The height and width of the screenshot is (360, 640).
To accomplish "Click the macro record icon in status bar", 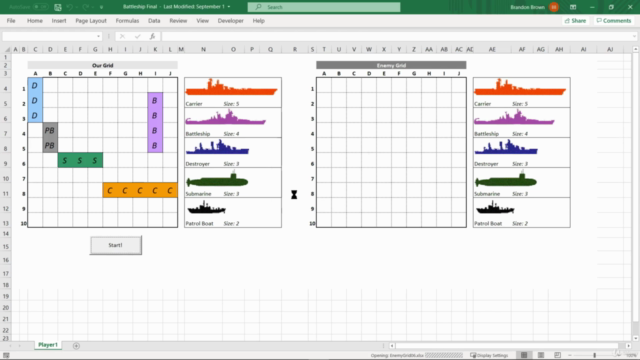I will click(x=6, y=356).
